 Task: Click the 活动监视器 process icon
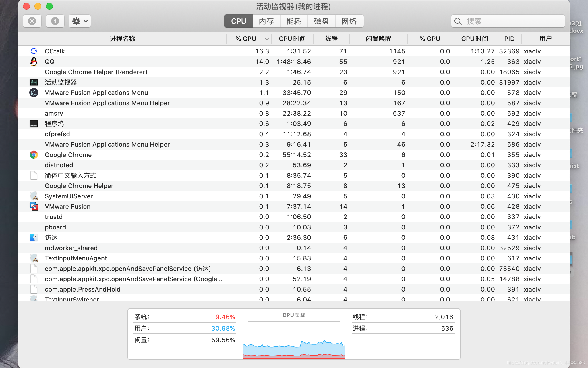34,82
